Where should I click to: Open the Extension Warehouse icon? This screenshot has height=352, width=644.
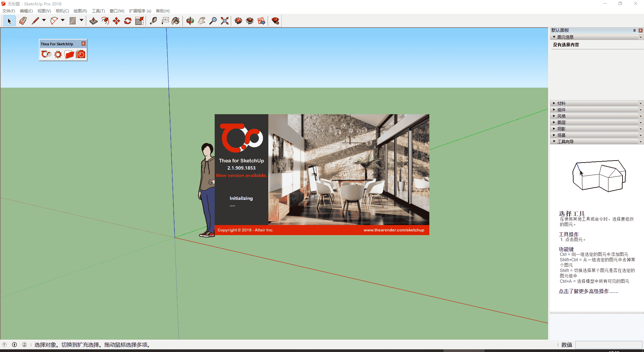coord(250,21)
